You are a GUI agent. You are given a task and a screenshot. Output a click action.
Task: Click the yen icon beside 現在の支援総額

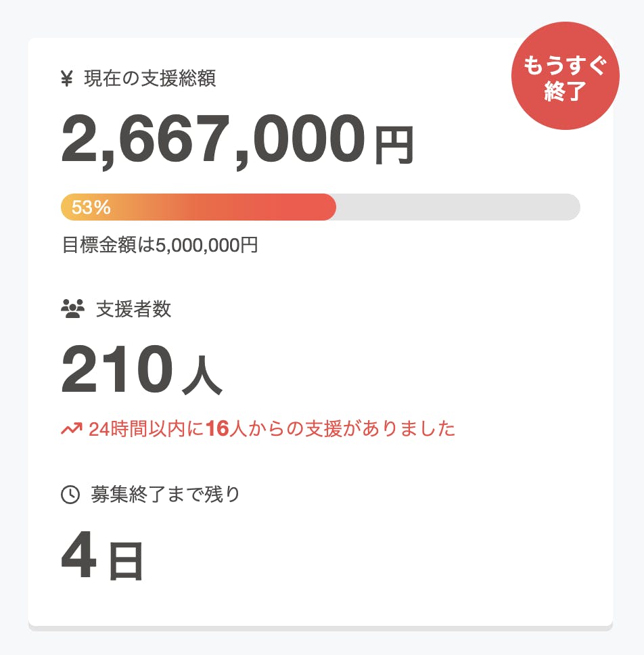pos(67,79)
